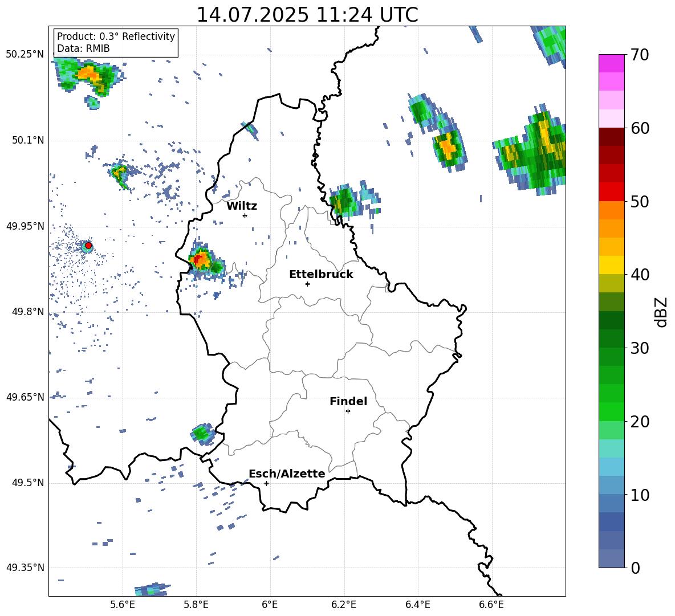Click the 49.65°N latitude label
The height and width of the screenshot is (616, 675).
[x=25, y=397]
